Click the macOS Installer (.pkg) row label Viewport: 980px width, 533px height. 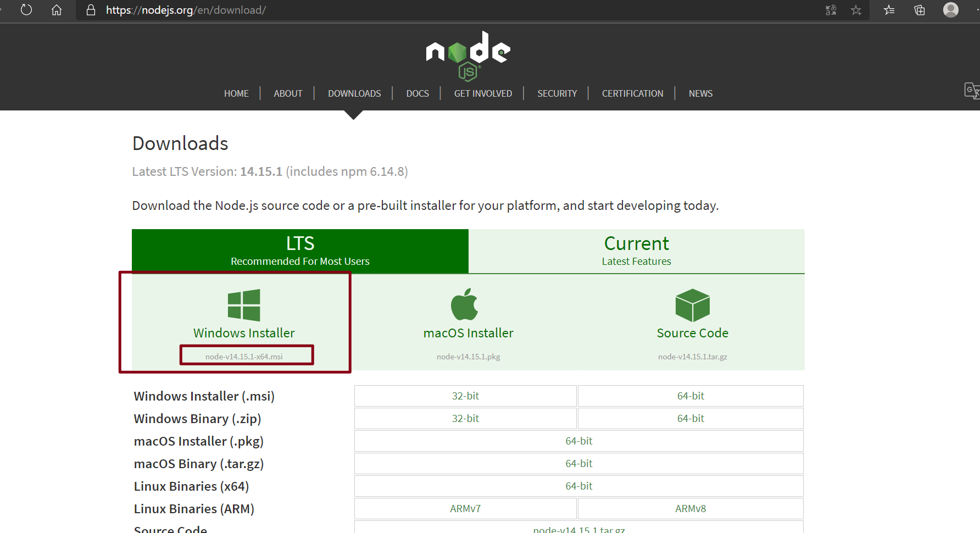click(x=199, y=441)
